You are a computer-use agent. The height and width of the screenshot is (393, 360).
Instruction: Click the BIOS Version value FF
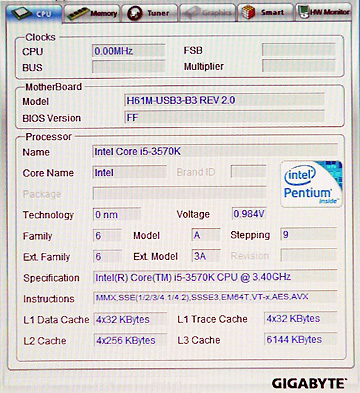pyautogui.click(x=224, y=117)
